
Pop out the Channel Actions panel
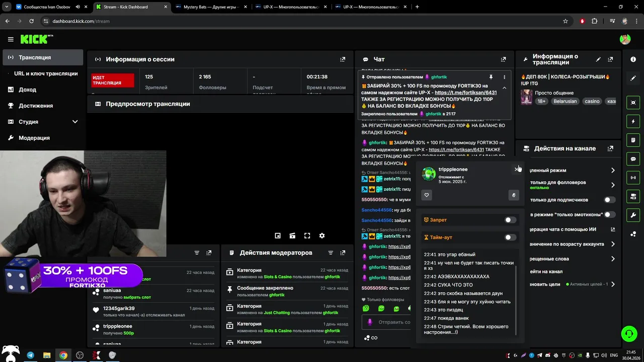tap(610, 148)
